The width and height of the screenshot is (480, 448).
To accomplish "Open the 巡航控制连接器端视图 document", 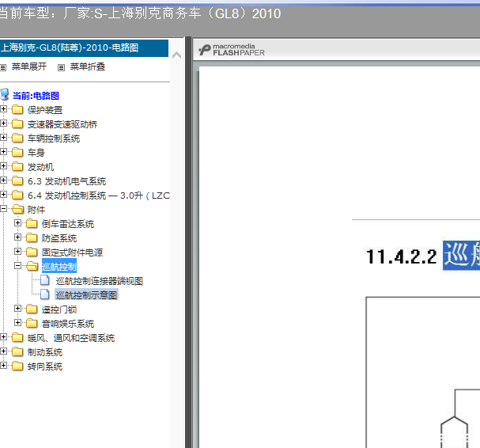I will 100,281.
